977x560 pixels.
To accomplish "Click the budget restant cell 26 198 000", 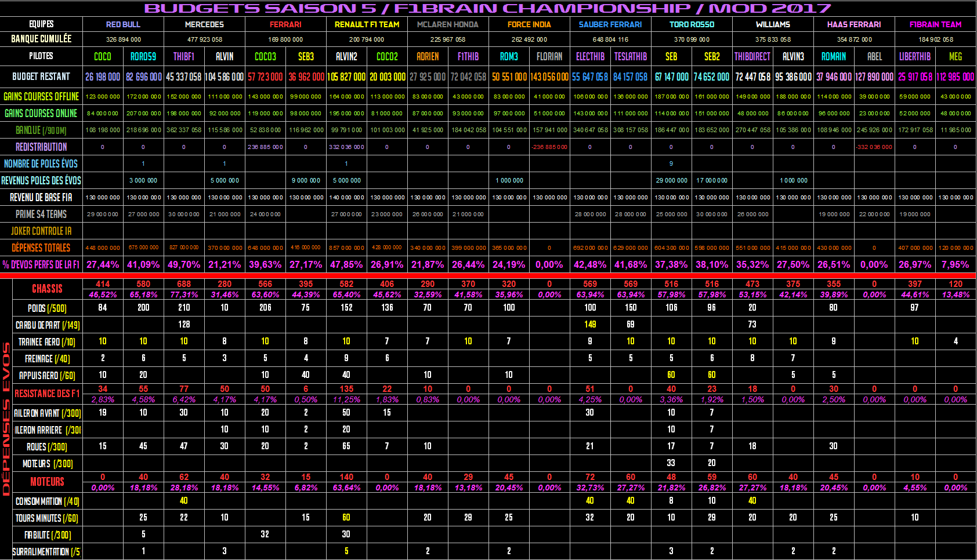I will pos(103,77).
